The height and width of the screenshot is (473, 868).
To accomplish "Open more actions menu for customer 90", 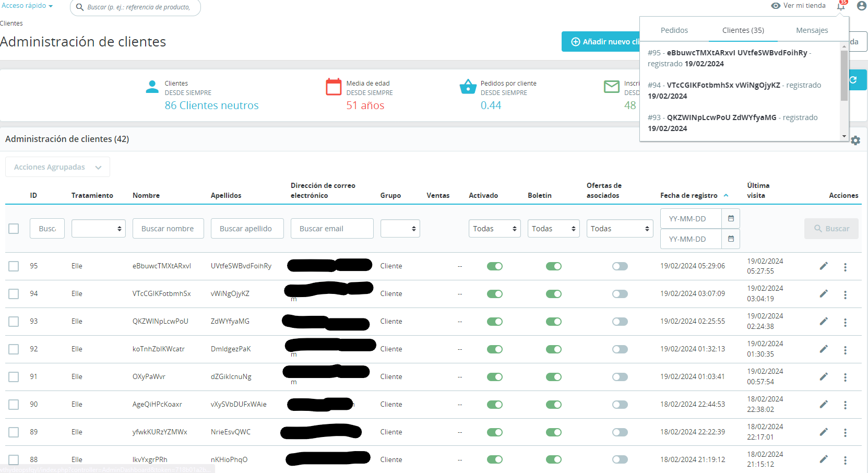I will [x=845, y=405].
